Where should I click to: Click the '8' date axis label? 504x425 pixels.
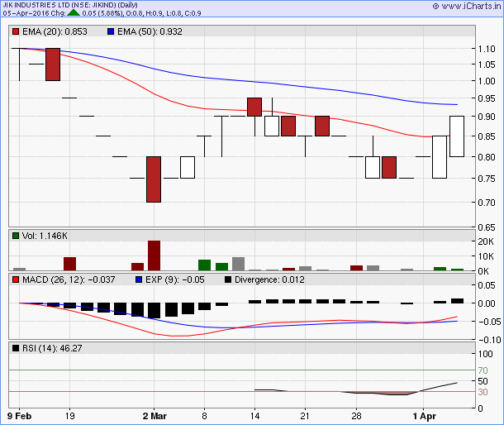pyautogui.click(x=204, y=416)
